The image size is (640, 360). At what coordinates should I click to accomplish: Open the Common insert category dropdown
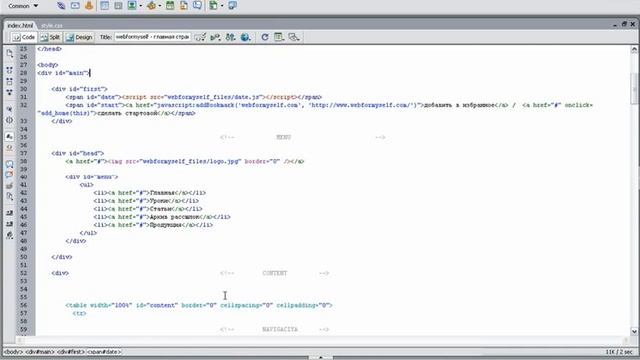(23, 6)
